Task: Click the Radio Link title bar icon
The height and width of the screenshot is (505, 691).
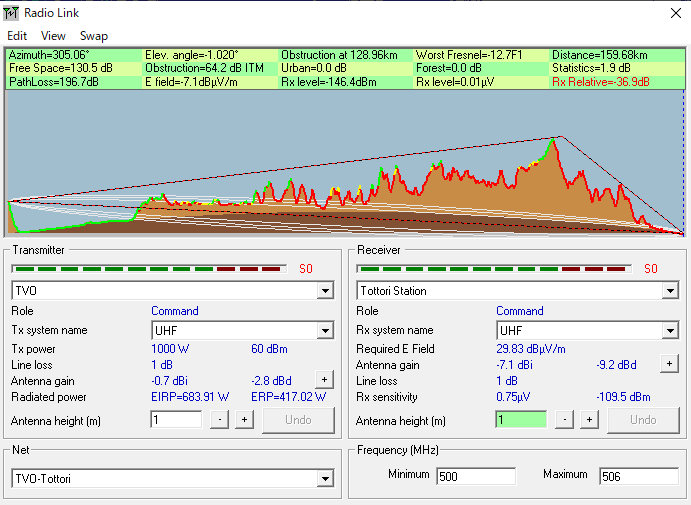Action: pos(11,13)
